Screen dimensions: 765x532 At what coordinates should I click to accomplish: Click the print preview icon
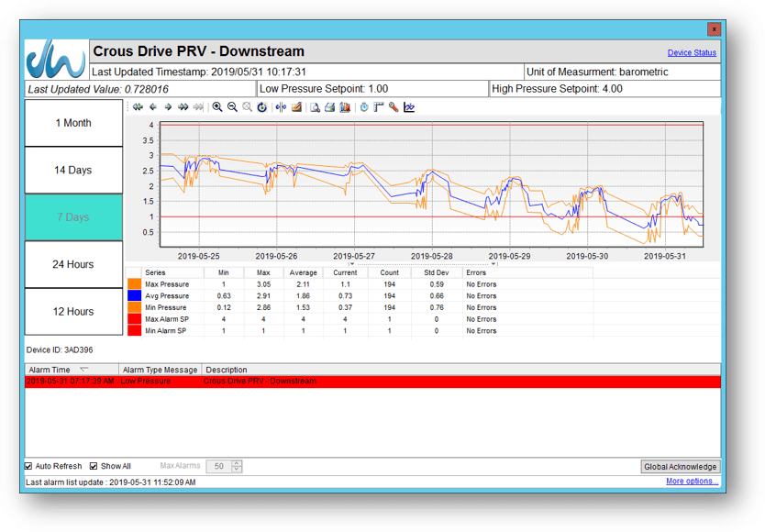(x=316, y=107)
